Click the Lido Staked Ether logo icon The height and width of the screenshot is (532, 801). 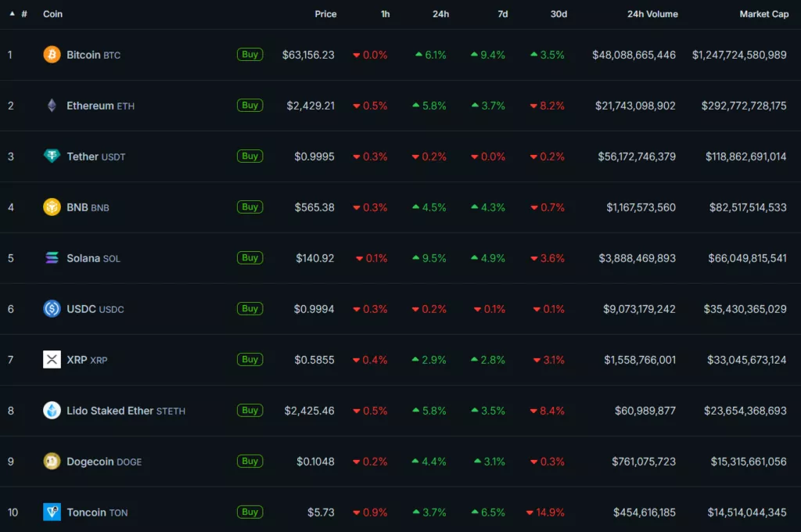[x=52, y=411]
